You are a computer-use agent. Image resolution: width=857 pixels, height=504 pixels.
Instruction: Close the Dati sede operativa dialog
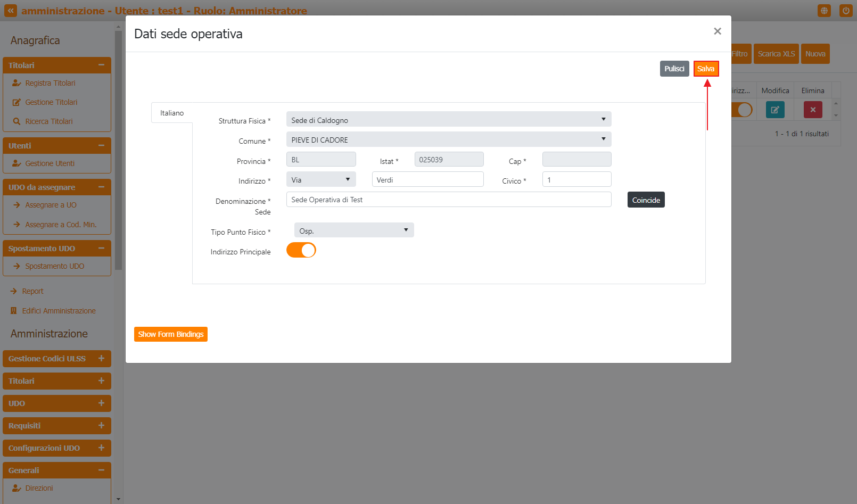(x=717, y=31)
